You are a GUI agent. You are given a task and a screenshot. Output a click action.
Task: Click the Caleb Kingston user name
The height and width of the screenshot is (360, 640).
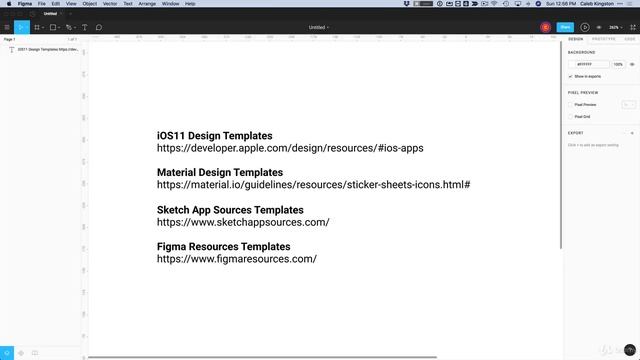click(597, 4)
